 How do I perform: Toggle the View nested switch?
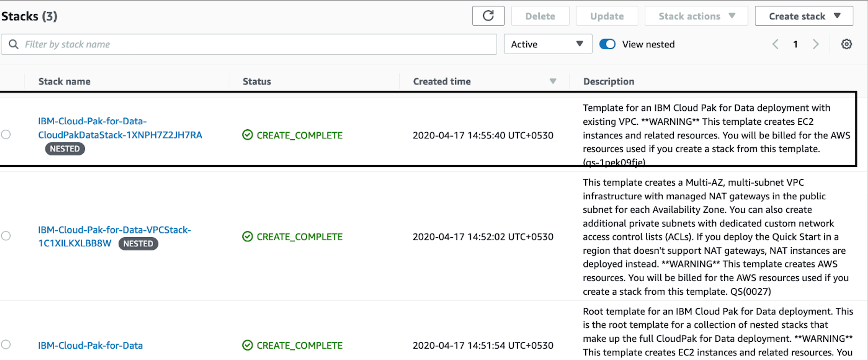point(607,44)
